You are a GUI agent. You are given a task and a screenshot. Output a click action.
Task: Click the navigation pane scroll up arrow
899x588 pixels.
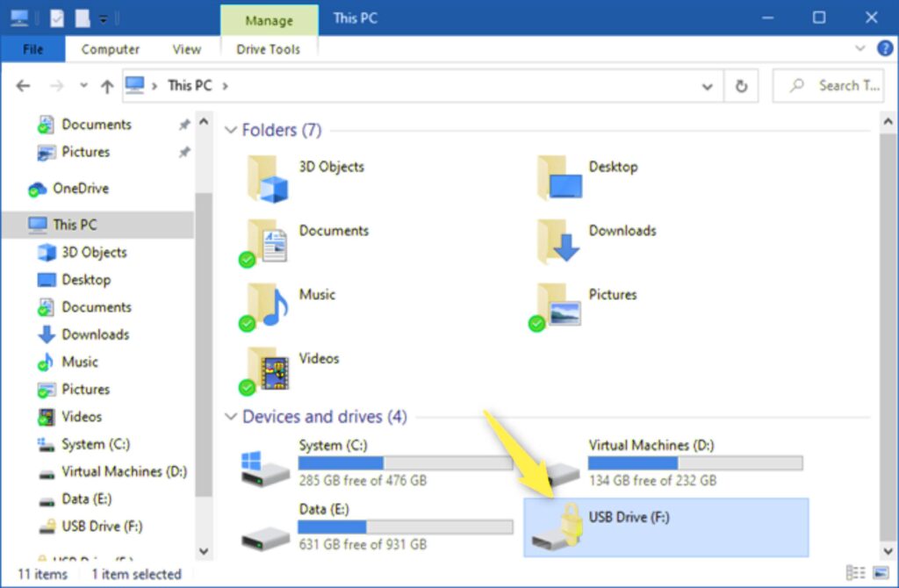click(204, 121)
